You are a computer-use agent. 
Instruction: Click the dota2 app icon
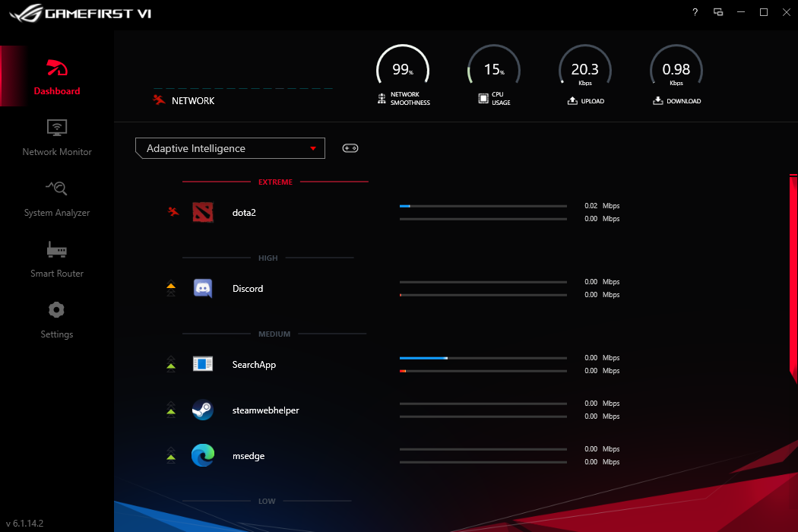(x=203, y=212)
